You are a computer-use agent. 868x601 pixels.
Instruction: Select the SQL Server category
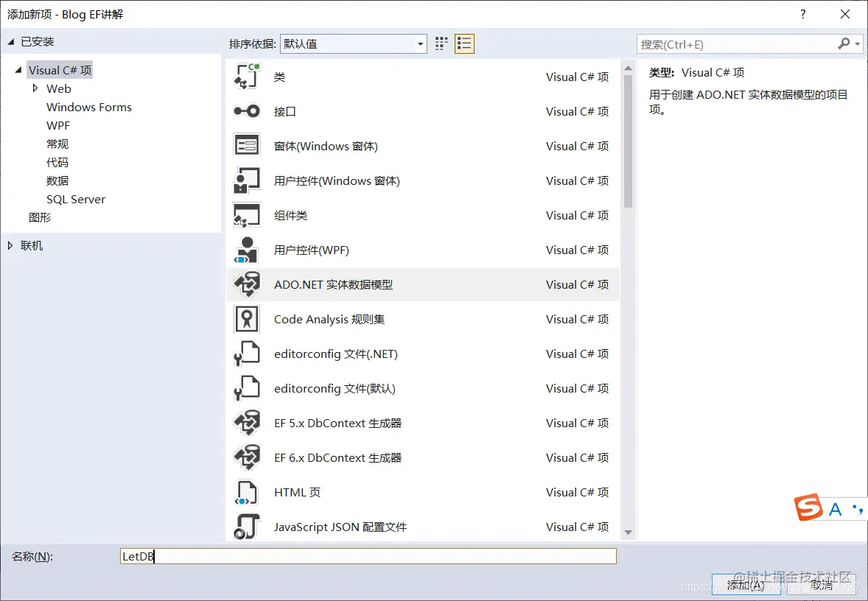click(76, 199)
